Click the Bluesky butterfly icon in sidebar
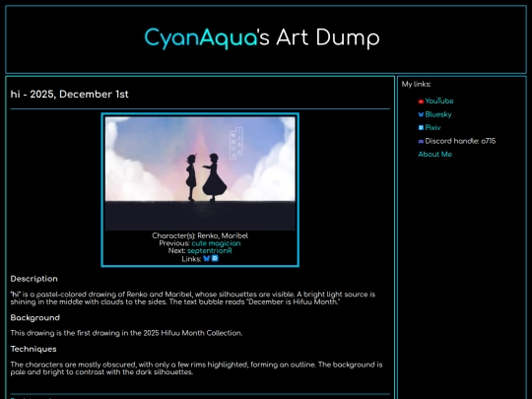532x399 pixels. tap(421, 114)
